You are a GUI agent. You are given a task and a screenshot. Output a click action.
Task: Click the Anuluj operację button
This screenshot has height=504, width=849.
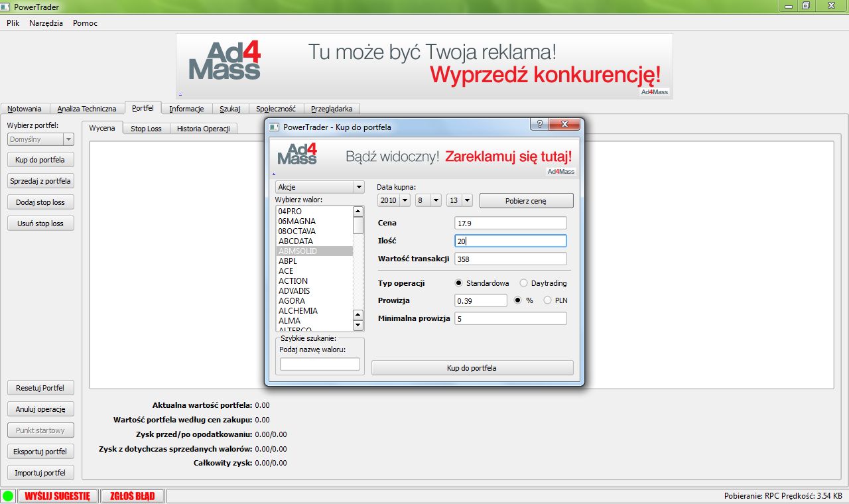[x=40, y=409]
